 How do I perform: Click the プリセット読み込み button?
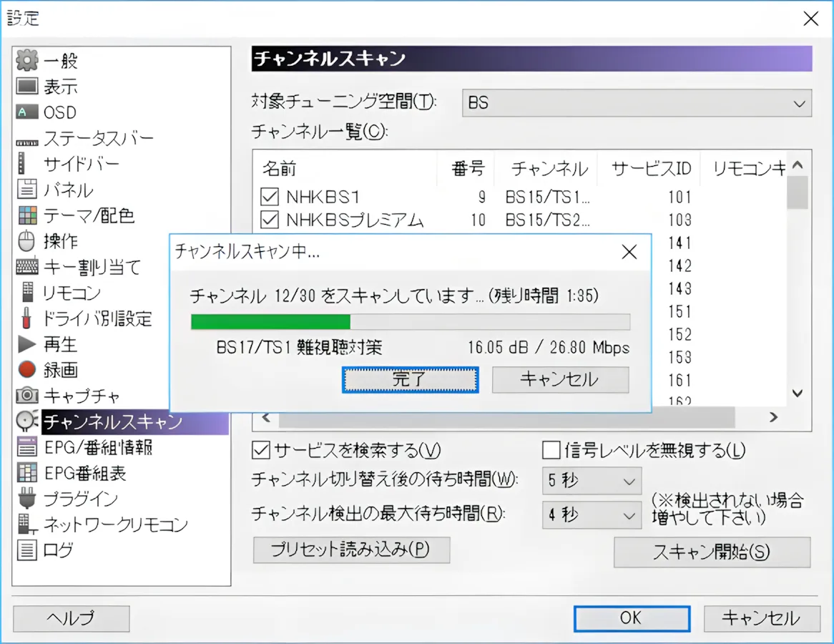(351, 550)
